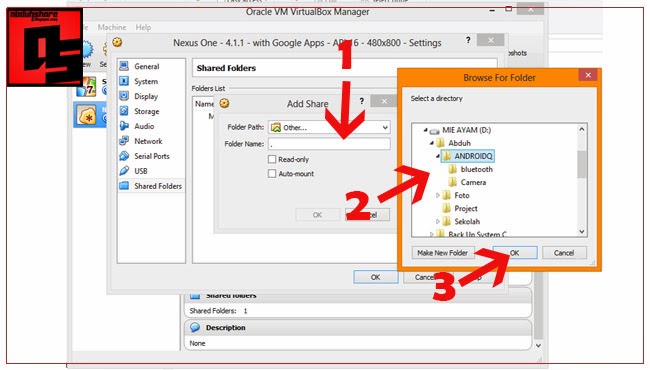Select the Camera folder
The height and width of the screenshot is (370, 650).
point(473,182)
